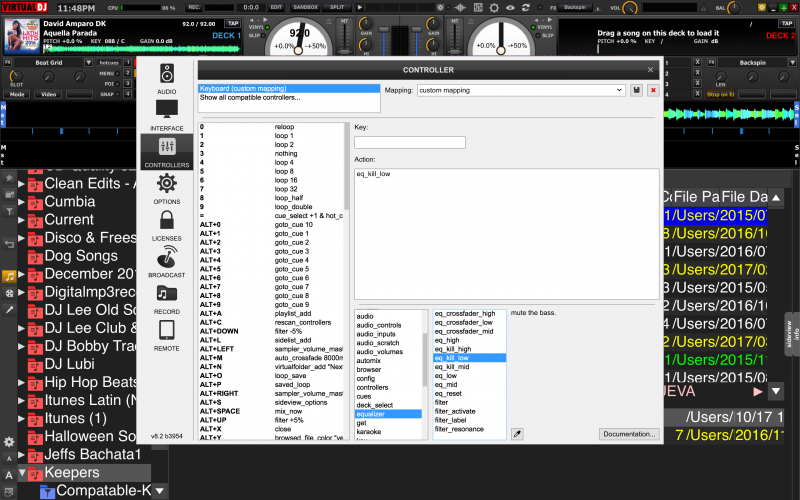Image resolution: width=800 pixels, height=500 pixels.
Task: Click the Deck 1 pitch slider handle
Action: (344, 52)
